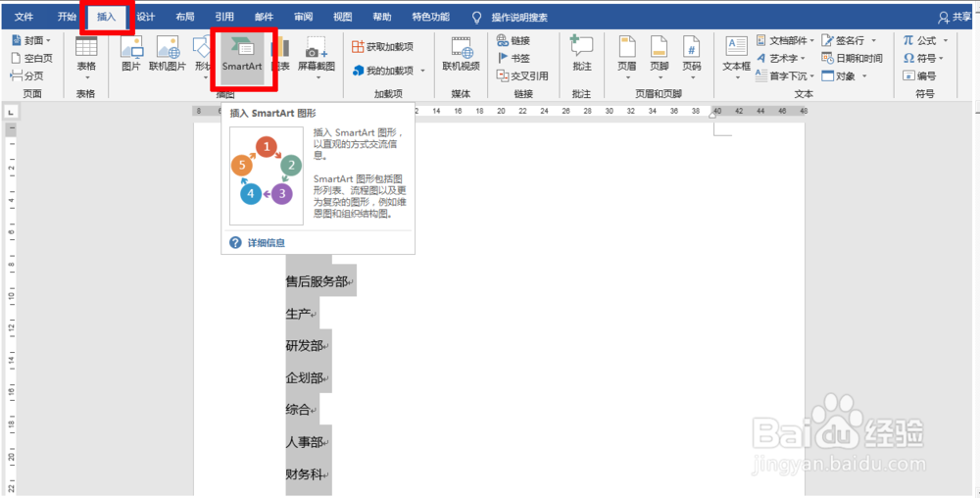Open the 页眉 header dropdown
The image size is (980, 498).
click(x=627, y=59)
